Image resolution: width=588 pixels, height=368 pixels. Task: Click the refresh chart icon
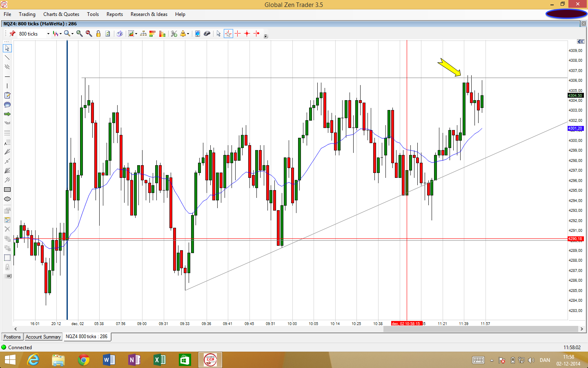tap(108, 34)
